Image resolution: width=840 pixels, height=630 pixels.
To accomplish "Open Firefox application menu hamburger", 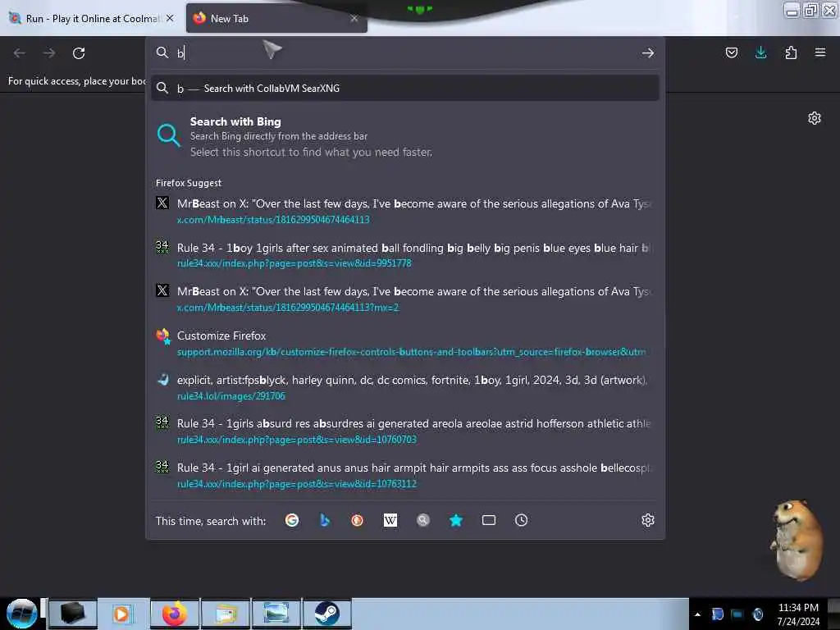I will pos(820,52).
